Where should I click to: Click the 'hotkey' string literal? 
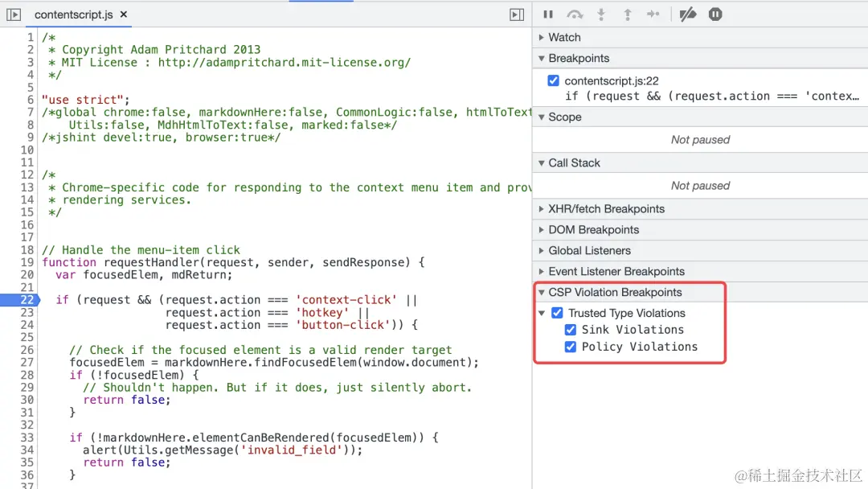(322, 312)
